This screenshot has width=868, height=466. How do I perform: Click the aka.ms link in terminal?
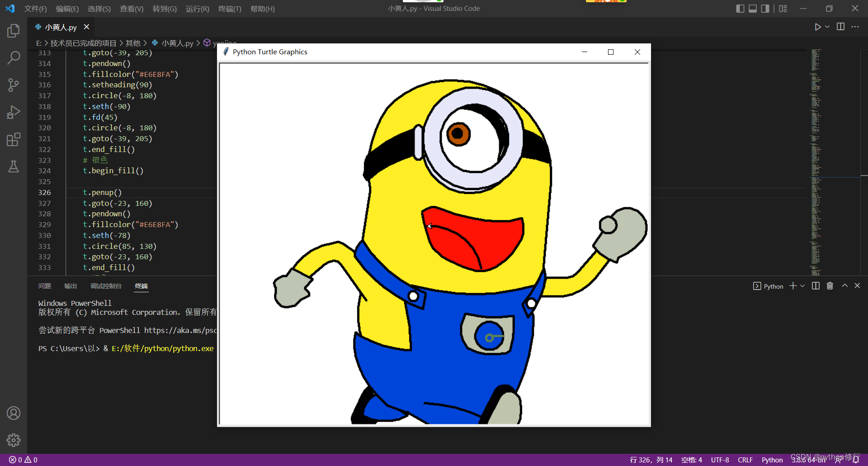180,330
